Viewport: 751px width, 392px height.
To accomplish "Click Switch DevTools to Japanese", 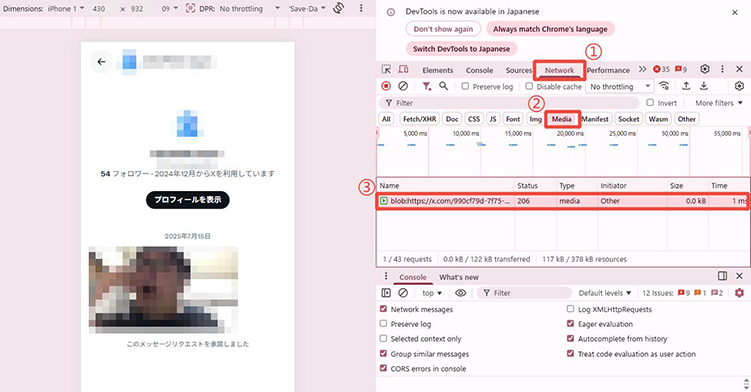I will click(x=461, y=48).
